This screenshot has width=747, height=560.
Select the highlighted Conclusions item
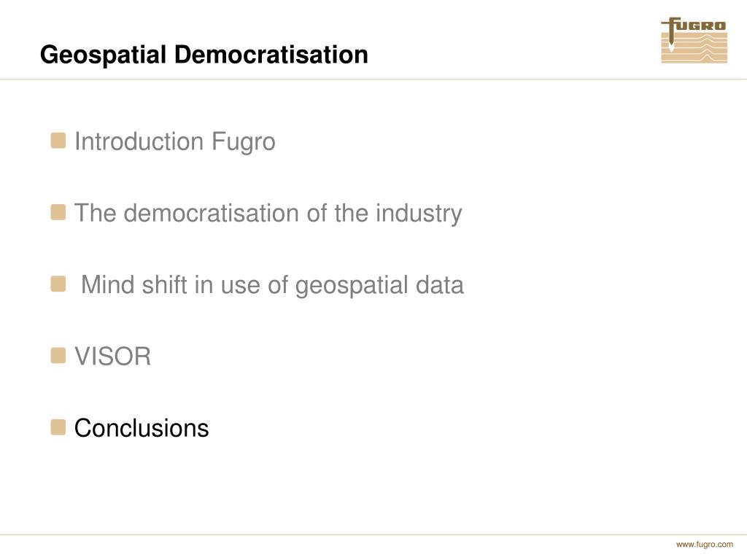142,427
